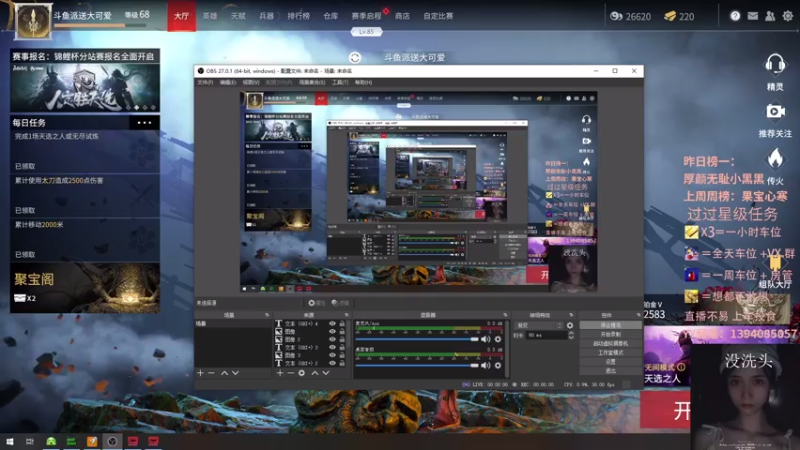
Task: Mute the 麦克风/Aux speaker icon
Action: coord(486,339)
